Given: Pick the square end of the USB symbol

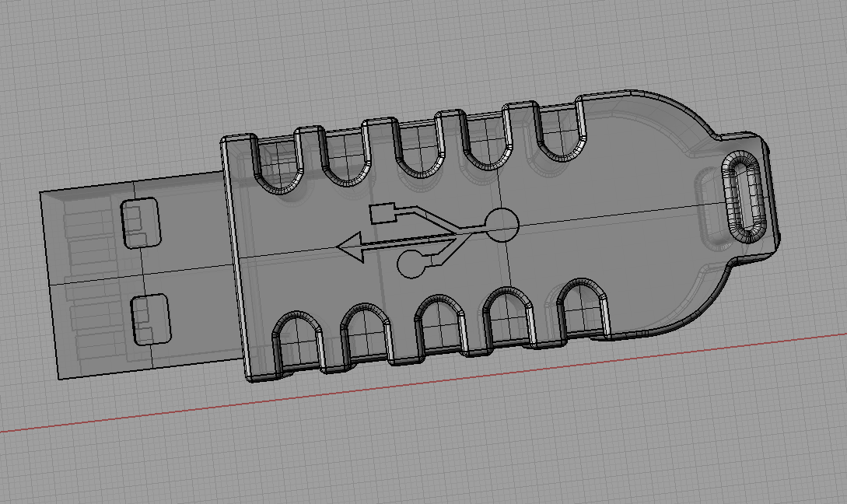Looking at the screenshot, I should click(x=382, y=213).
